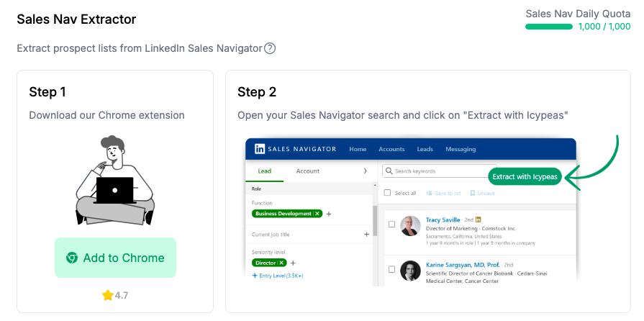Remove the Director seniority tag
The image size is (644, 321).
pos(282,263)
